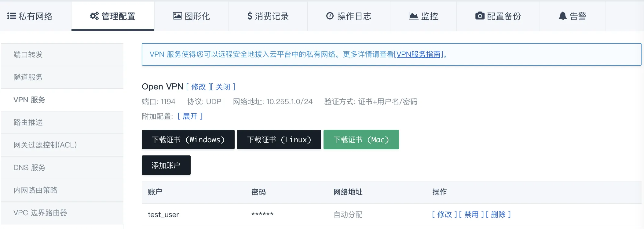644x229 pixels.
Task: Open the VPN服务指南 link
Action: [419, 55]
